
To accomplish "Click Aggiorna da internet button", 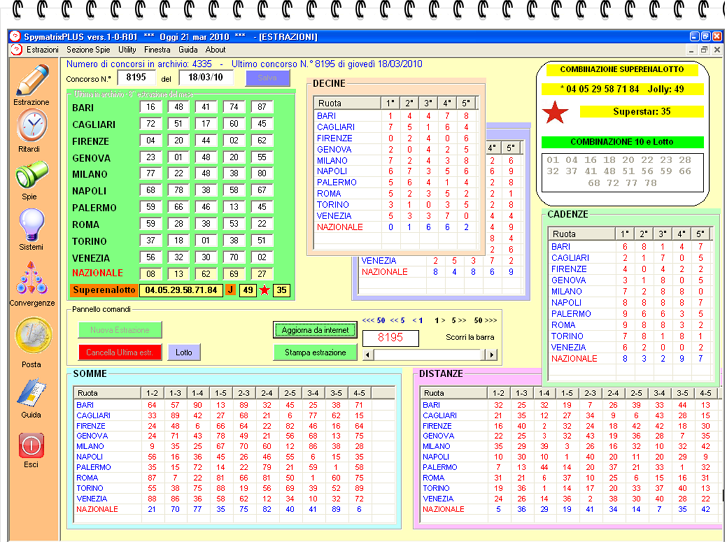I will pos(315,330).
